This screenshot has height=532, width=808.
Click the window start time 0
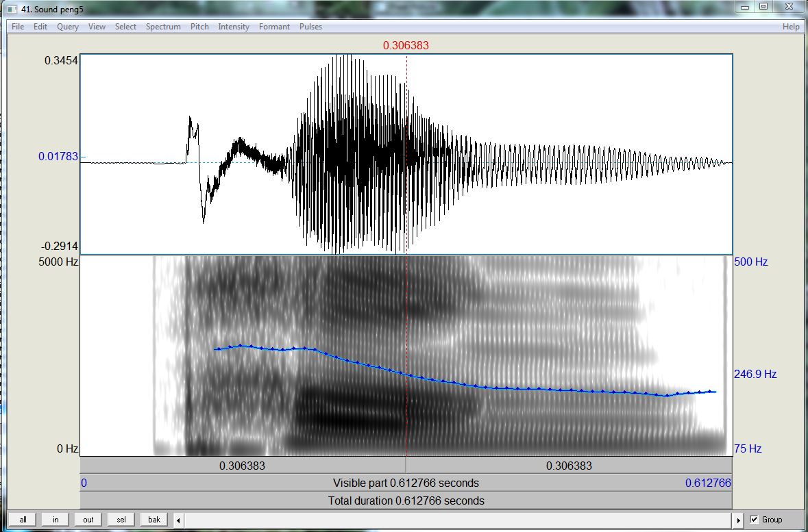(x=84, y=483)
